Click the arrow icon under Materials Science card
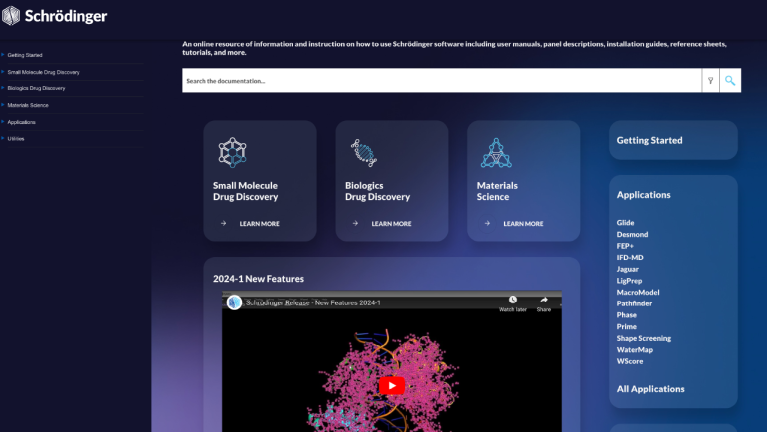This screenshot has height=432, width=767. click(x=487, y=223)
